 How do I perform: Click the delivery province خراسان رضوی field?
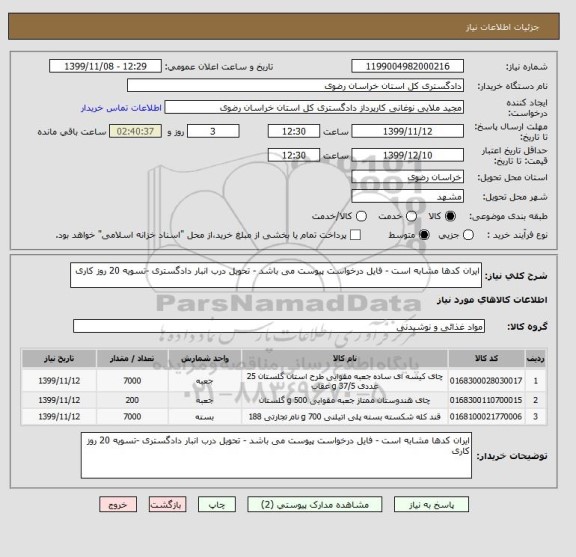[407, 177]
